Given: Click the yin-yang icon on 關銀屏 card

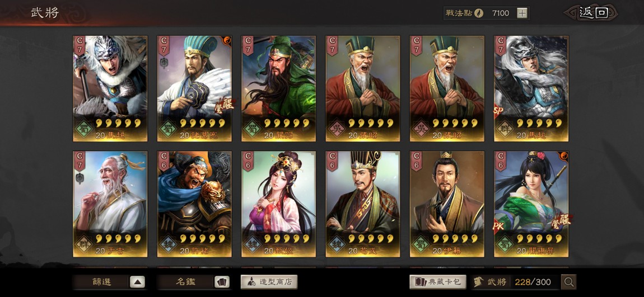Looking at the screenshot, I should click(563, 156).
